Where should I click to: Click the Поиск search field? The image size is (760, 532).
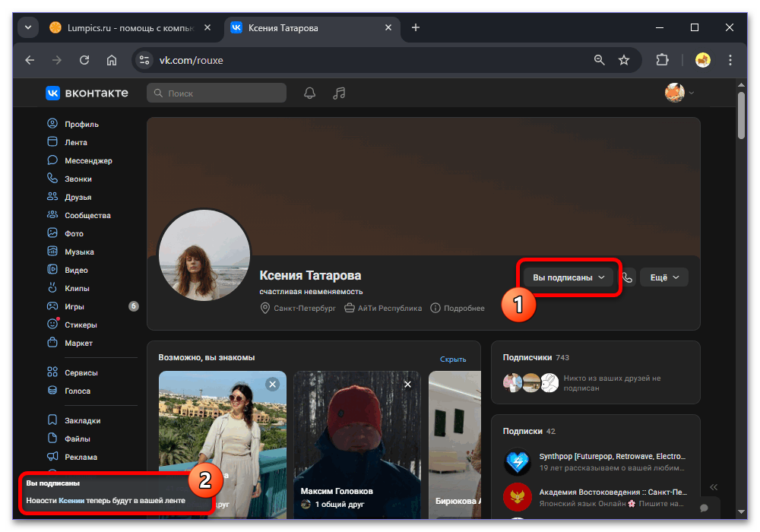(216, 93)
